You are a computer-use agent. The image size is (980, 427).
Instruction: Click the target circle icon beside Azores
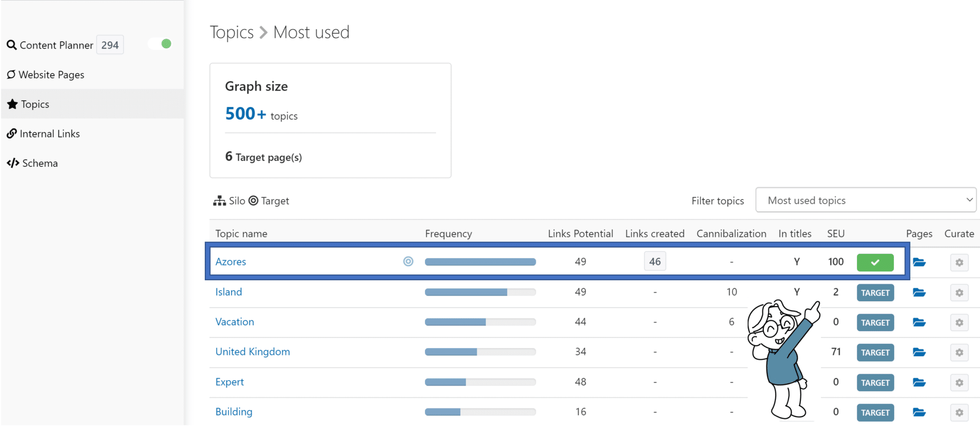point(408,262)
